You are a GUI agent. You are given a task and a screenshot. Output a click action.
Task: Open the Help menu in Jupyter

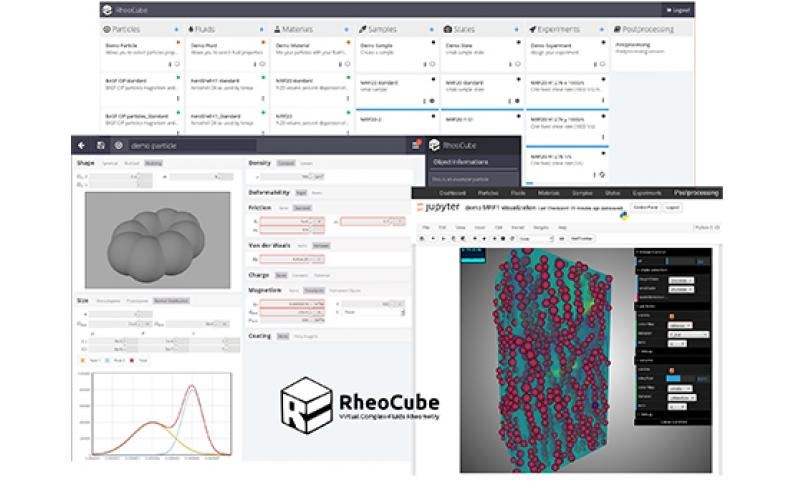[x=562, y=228]
